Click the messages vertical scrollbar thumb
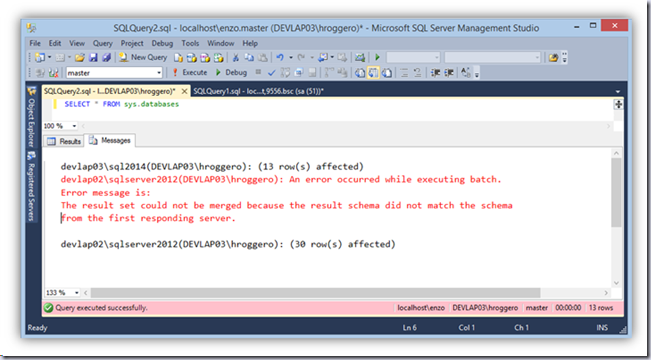Image resolution: width=651 pixels, height=360 pixels. pos(617,192)
